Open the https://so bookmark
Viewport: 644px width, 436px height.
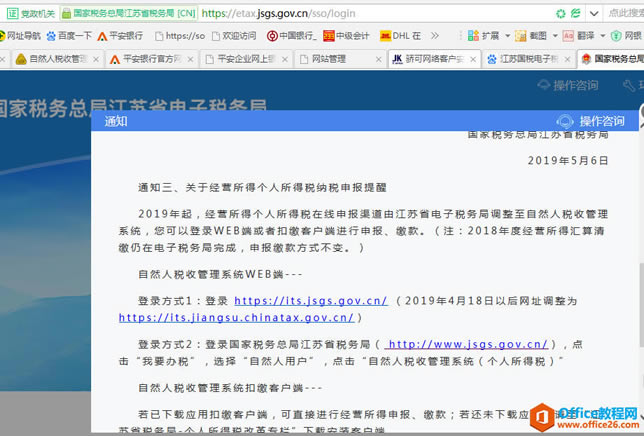click(180, 36)
